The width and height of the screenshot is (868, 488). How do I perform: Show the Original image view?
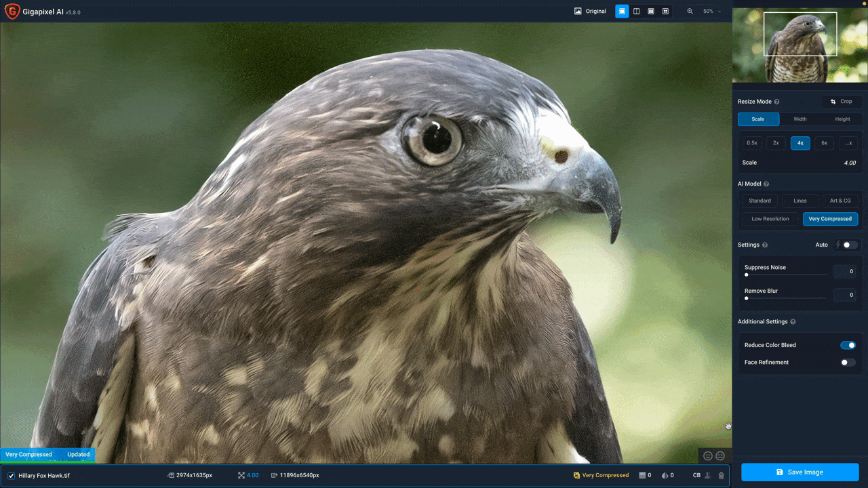(x=590, y=12)
